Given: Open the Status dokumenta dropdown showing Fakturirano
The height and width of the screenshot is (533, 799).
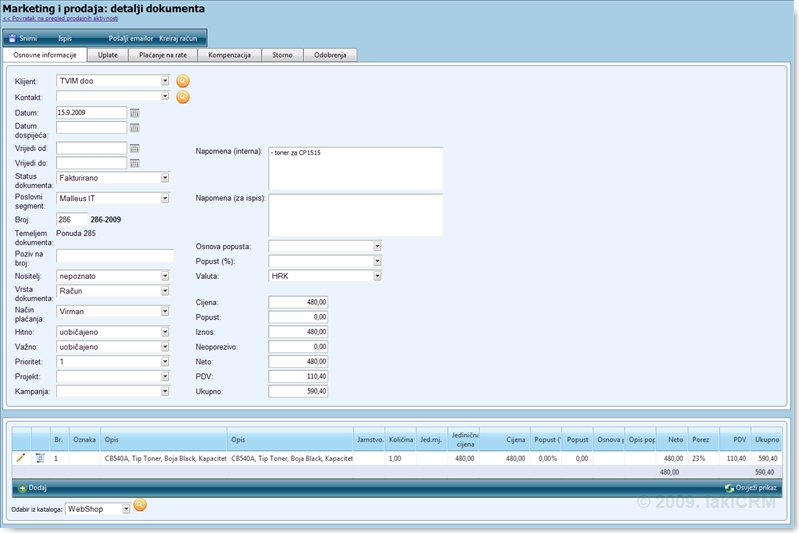Looking at the screenshot, I should tap(165, 178).
